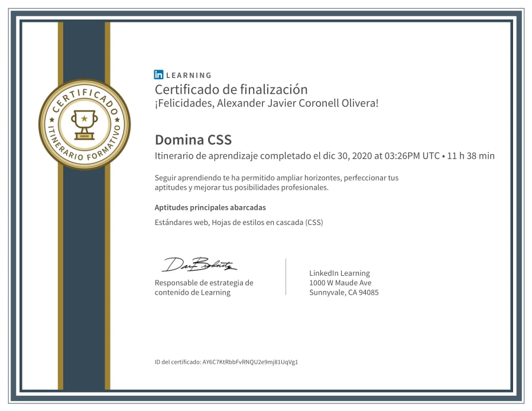Click the LinkedIn "in" logo icon

click(159, 75)
